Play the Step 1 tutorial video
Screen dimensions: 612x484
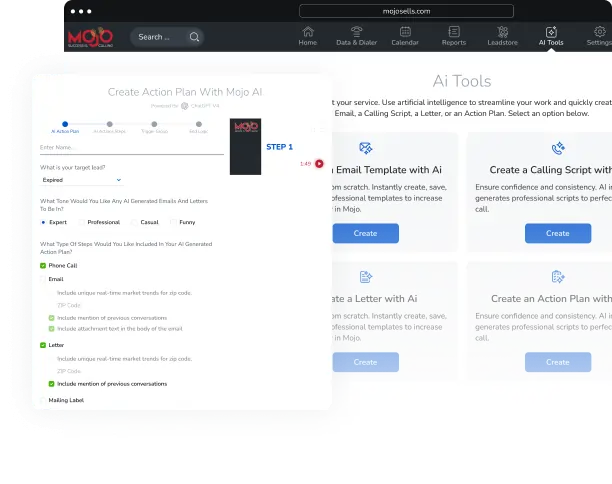pyautogui.click(x=319, y=164)
